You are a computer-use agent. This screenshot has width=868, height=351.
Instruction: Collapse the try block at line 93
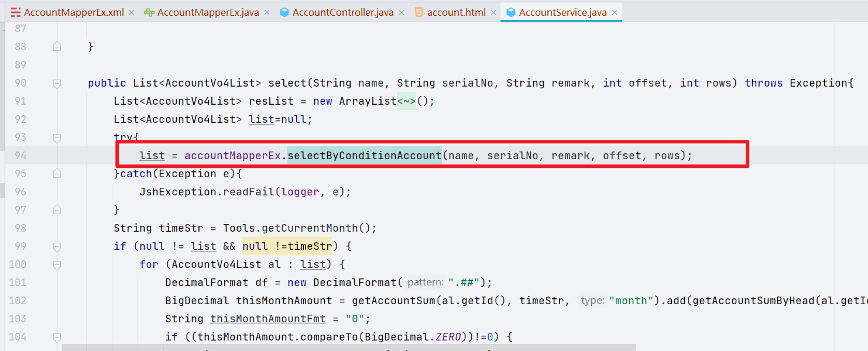pos(57,138)
